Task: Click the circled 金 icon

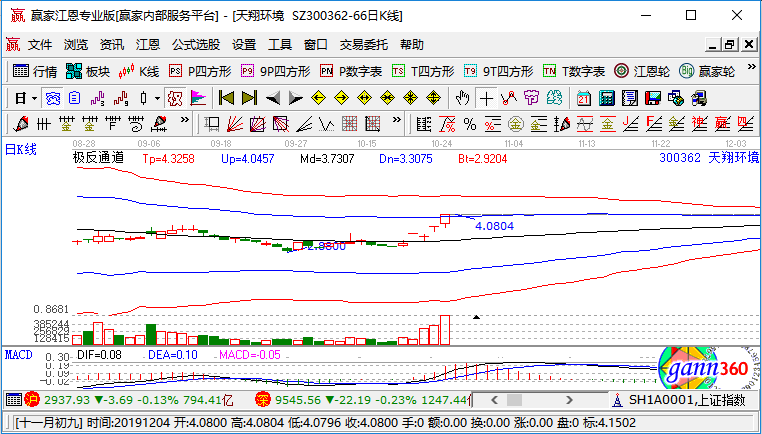Action: pos(516,125)
